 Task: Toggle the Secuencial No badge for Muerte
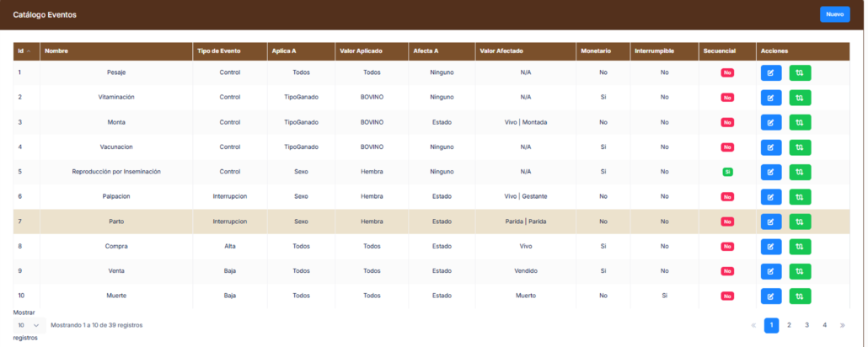click(726, 296)
